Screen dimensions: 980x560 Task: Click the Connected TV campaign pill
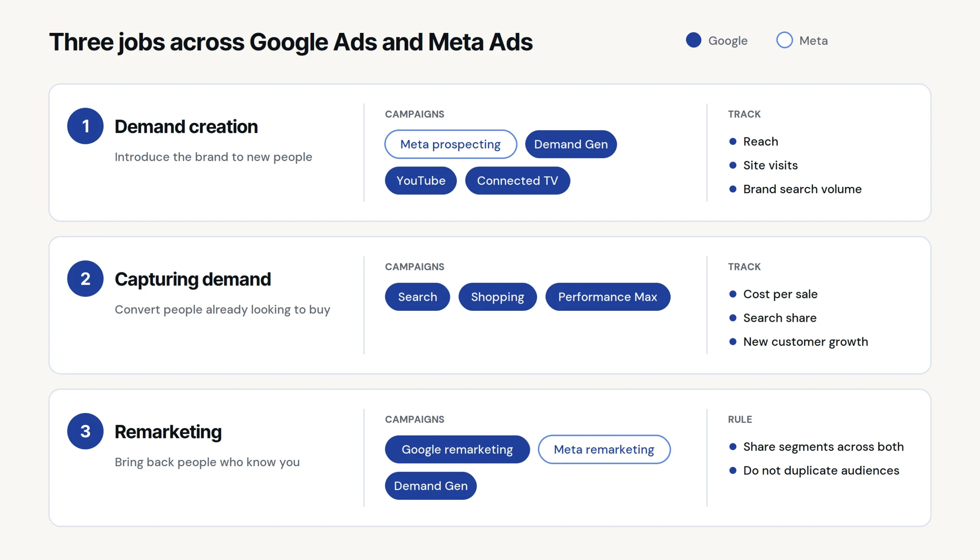(517, 181)
